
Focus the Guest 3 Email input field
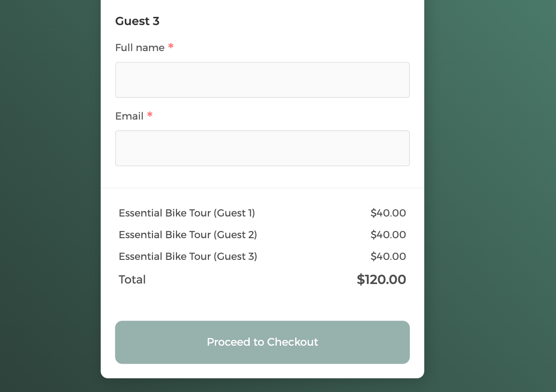[262, 149]
